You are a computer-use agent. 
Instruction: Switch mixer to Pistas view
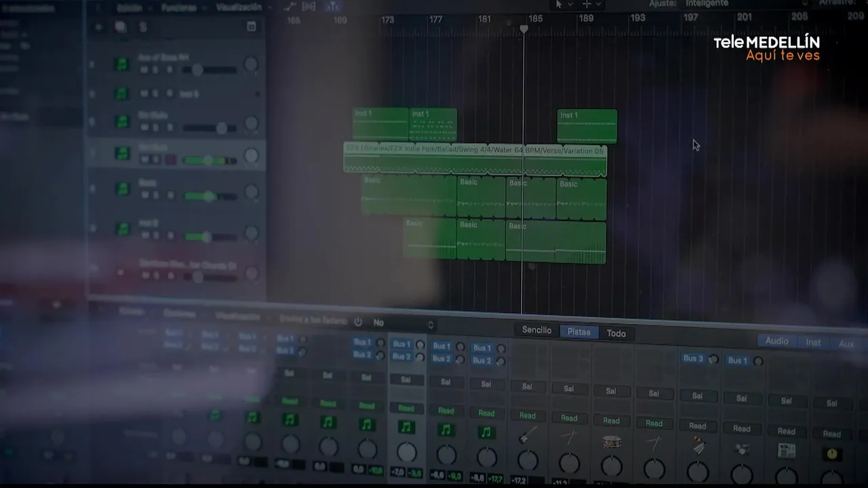(x=579, y=331)
